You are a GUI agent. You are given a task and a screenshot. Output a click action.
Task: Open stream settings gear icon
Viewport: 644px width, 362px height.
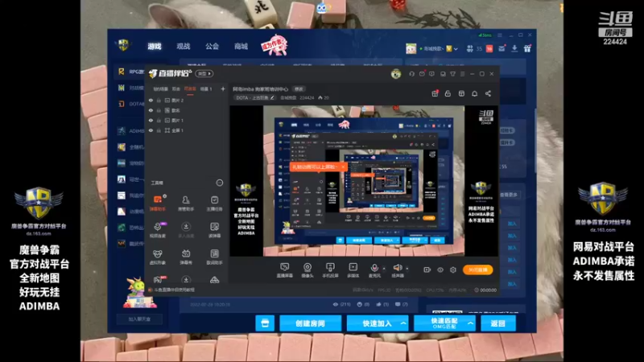[x=453, y=269]
